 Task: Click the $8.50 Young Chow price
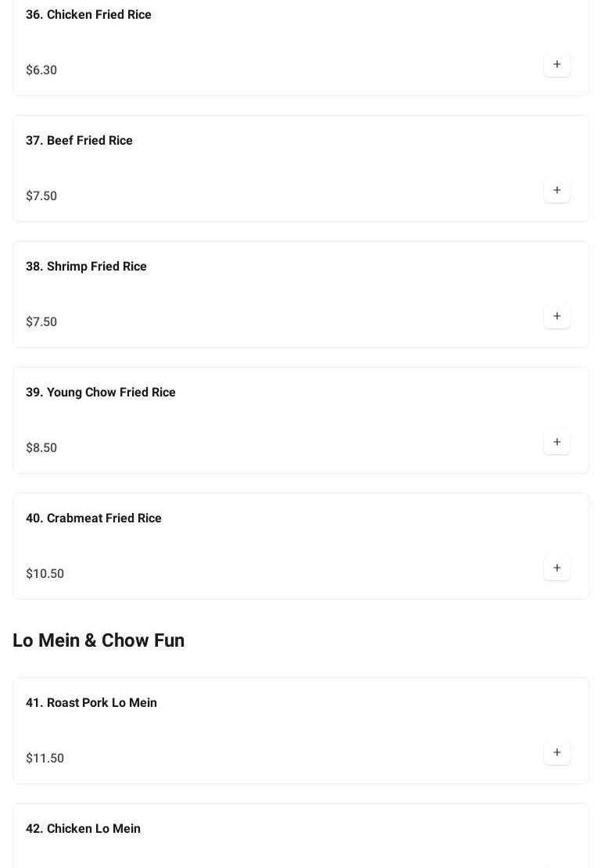pyautogui.click(x=41, y=448)
